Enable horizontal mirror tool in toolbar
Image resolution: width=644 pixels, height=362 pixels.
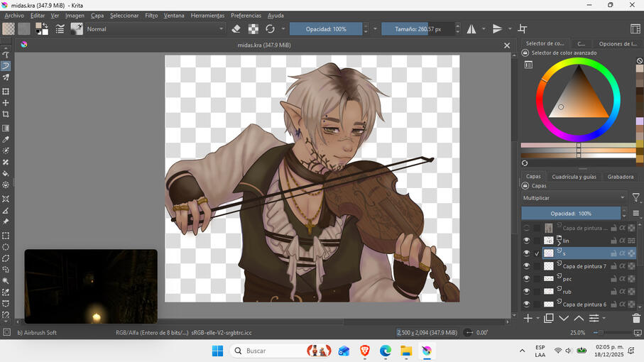471,28
